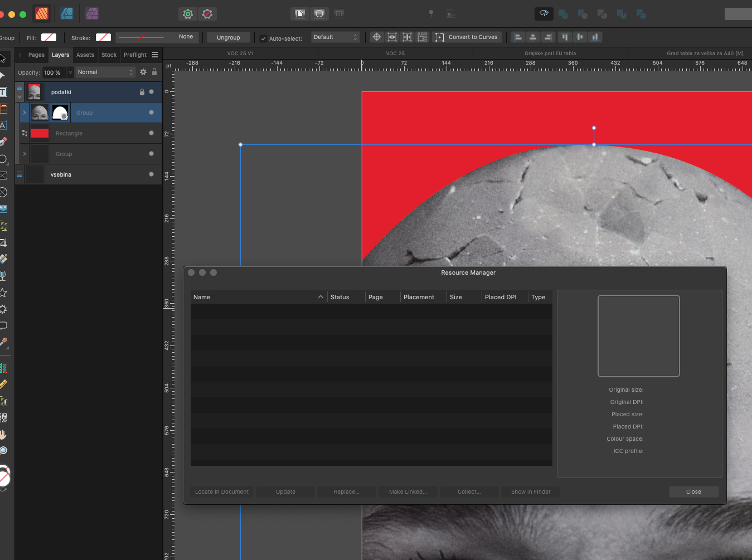
Task: Switch to the Pages tab
Action: (36, 55)
